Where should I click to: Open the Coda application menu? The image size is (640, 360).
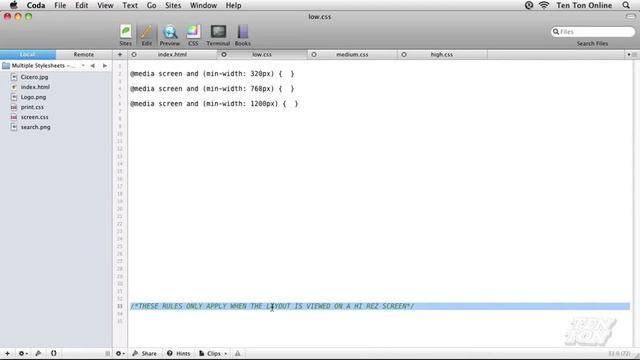tap(36, 5)
